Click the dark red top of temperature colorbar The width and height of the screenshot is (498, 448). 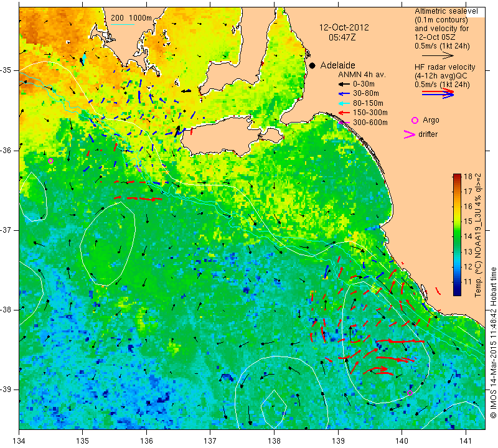[457, 177]
